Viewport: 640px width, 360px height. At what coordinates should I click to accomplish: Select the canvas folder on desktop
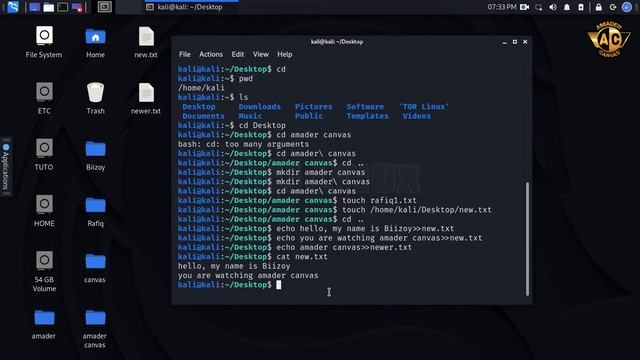point(95,268)
